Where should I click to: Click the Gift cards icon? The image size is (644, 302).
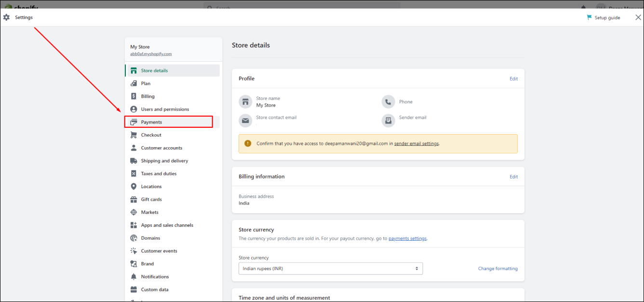coord(134,199)
